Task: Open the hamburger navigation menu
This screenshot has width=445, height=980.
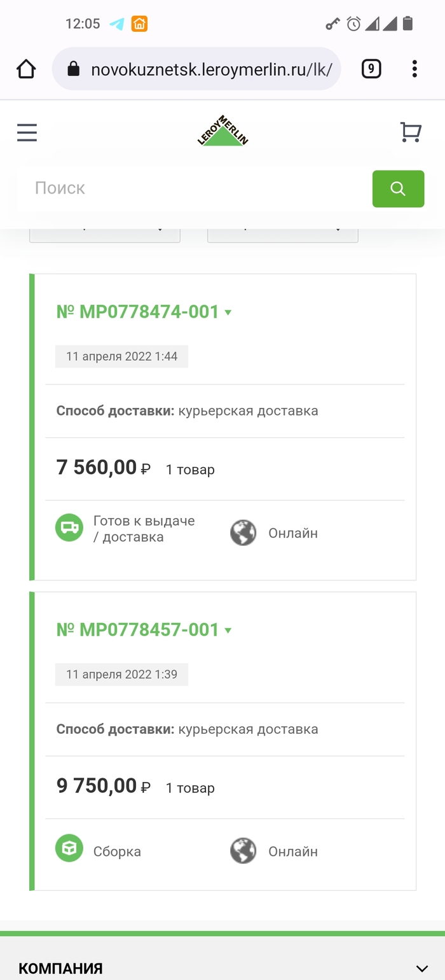Action: pos(27,132)
